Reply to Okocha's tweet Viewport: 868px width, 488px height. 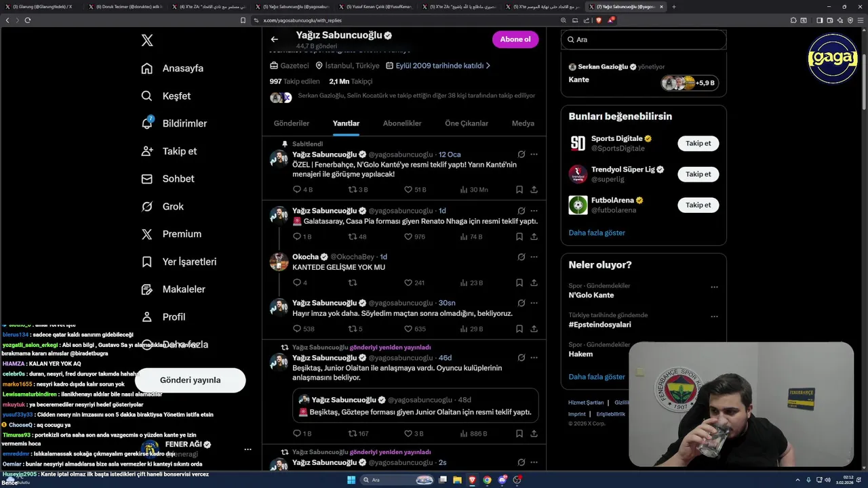[x=297, y=283]
